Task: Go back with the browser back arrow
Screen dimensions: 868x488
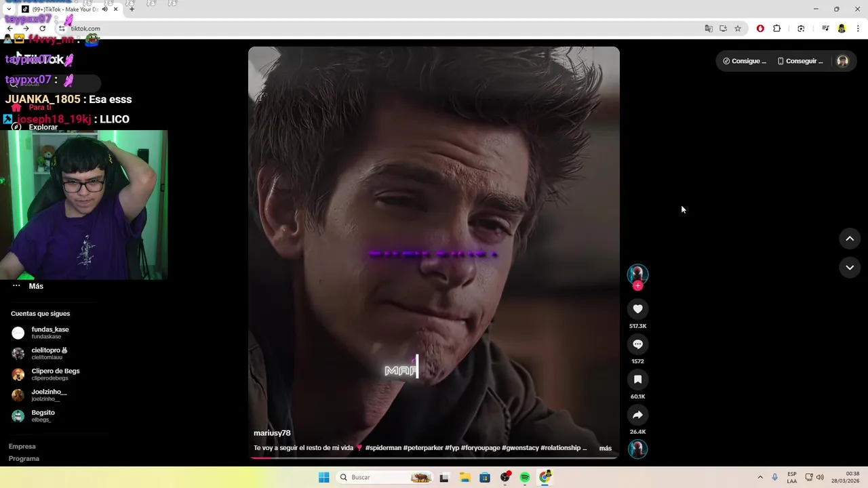Action: tap(10, 28)
